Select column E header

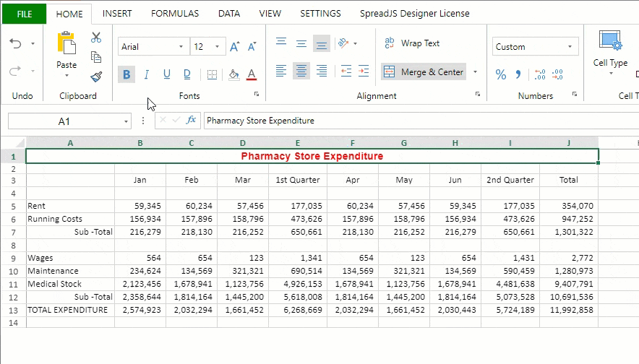click(298, 143)
